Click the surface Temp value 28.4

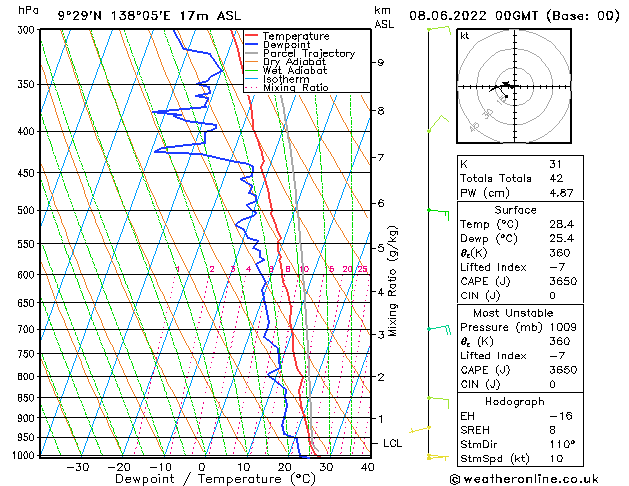[562, 224]
